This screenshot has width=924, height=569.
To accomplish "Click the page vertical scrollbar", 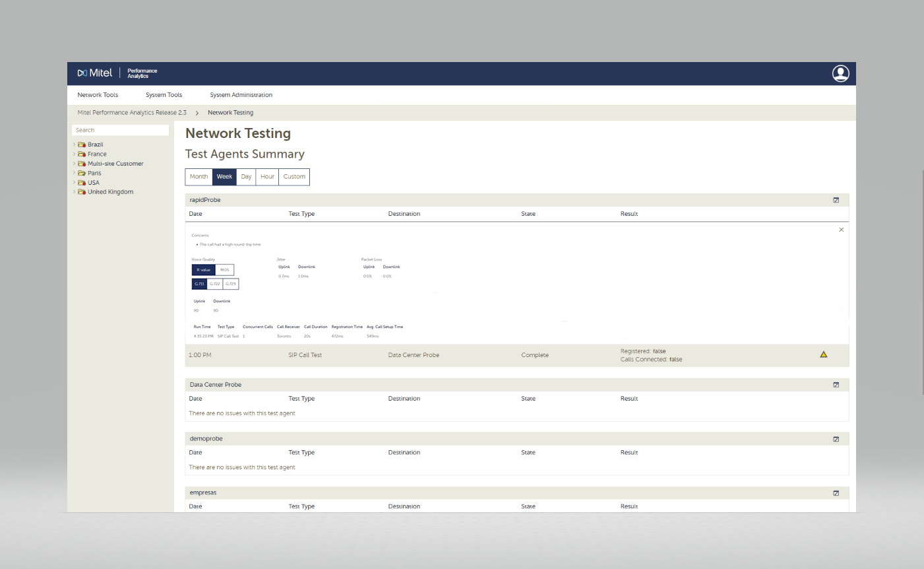I will 923,284.
